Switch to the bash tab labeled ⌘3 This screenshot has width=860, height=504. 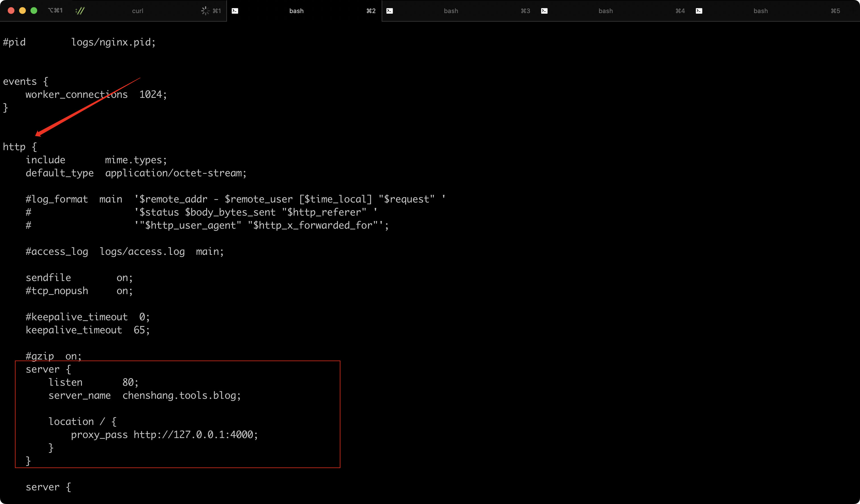pyautogui.click(x=451, y=11)
